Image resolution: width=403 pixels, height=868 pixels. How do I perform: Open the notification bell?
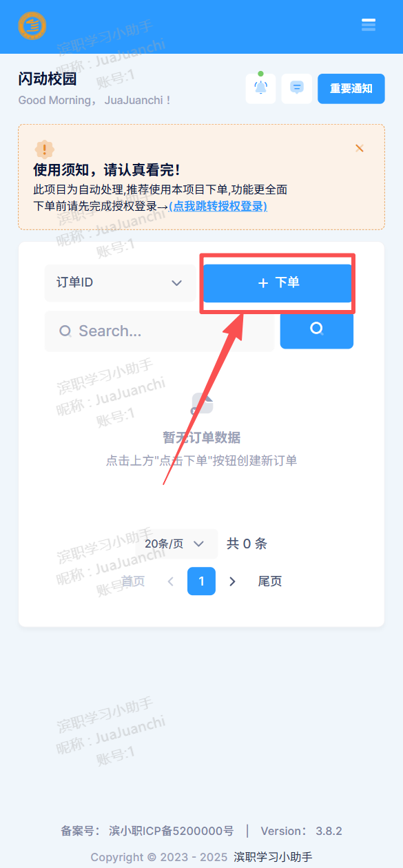tap(261, 88)
